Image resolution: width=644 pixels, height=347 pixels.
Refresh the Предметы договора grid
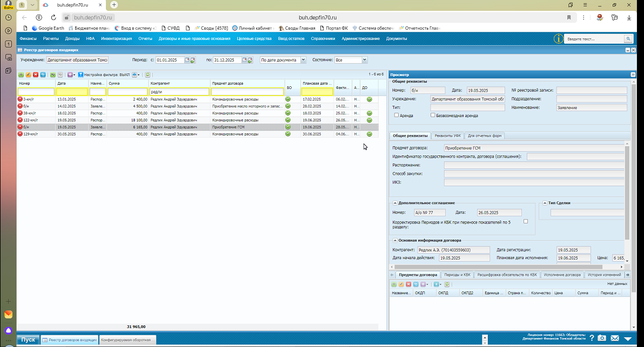[447, 284]
